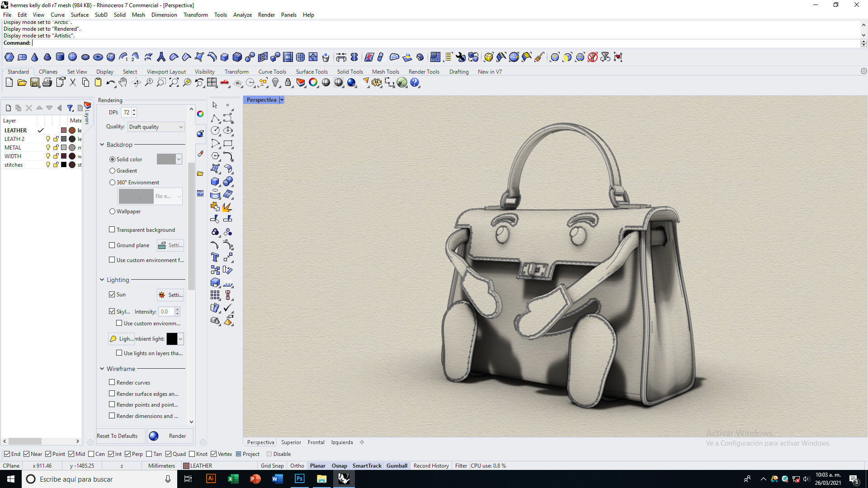868x488 pixels.
Task: Click the light bulb icon in Standard toolbar
Action: click(275, 83)
